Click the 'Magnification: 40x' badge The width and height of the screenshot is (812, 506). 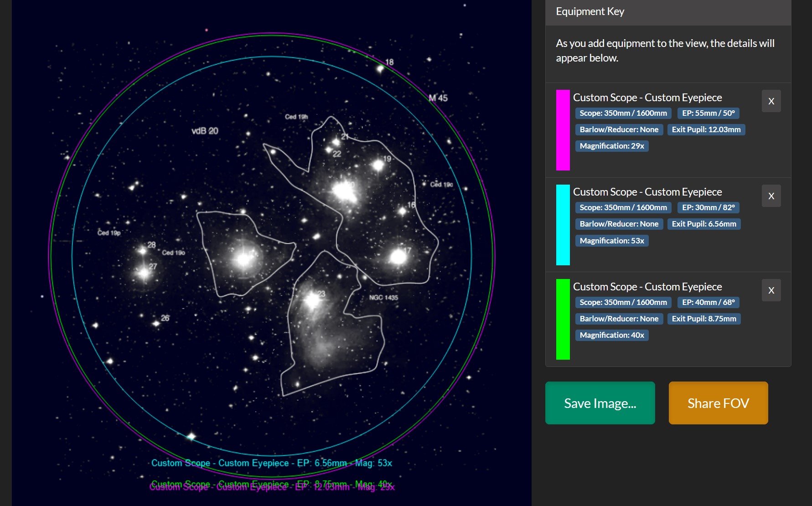coord(612,335)
